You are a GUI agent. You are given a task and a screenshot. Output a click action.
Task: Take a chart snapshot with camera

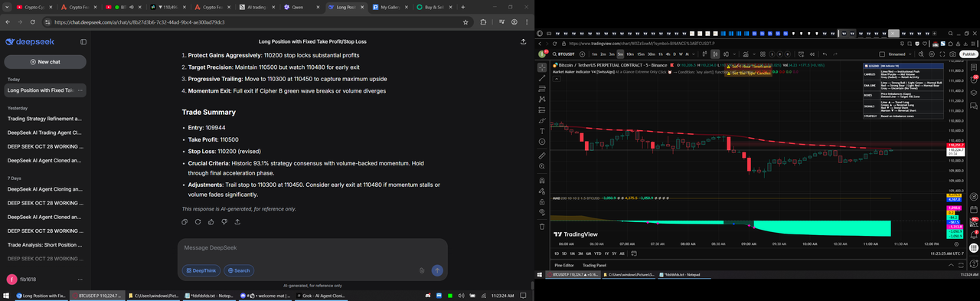pyautogui.click(x=952, y=54)
